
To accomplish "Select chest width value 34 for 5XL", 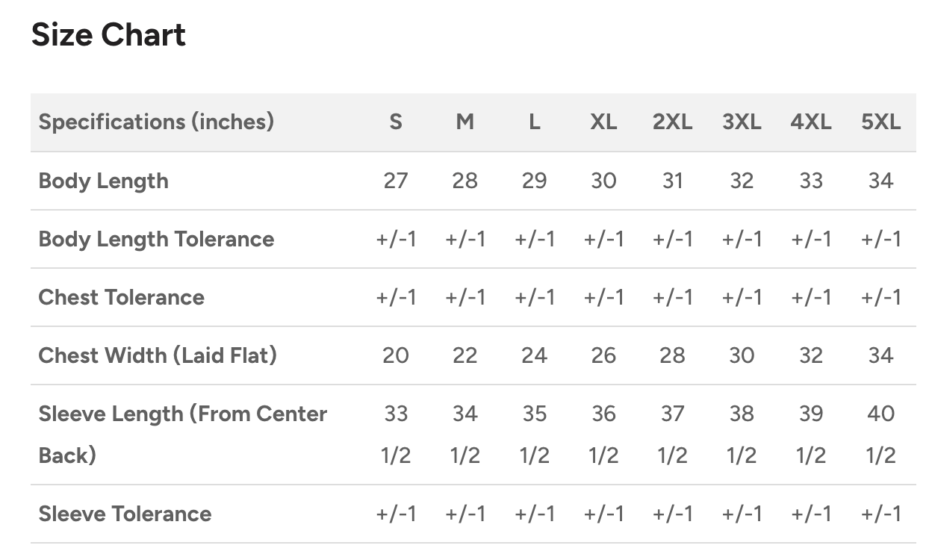I will (880, 355).
